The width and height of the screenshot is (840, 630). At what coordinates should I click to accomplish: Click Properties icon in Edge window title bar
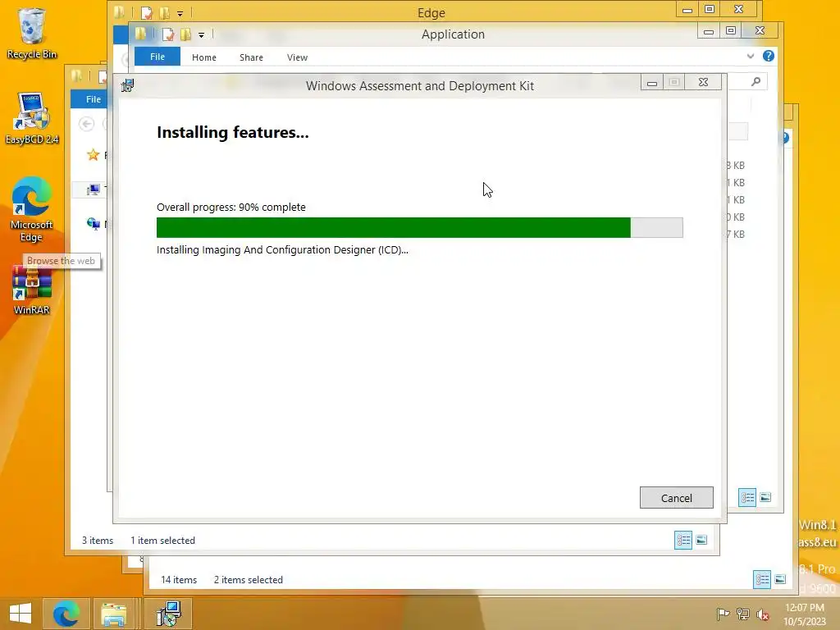point(147,13)
